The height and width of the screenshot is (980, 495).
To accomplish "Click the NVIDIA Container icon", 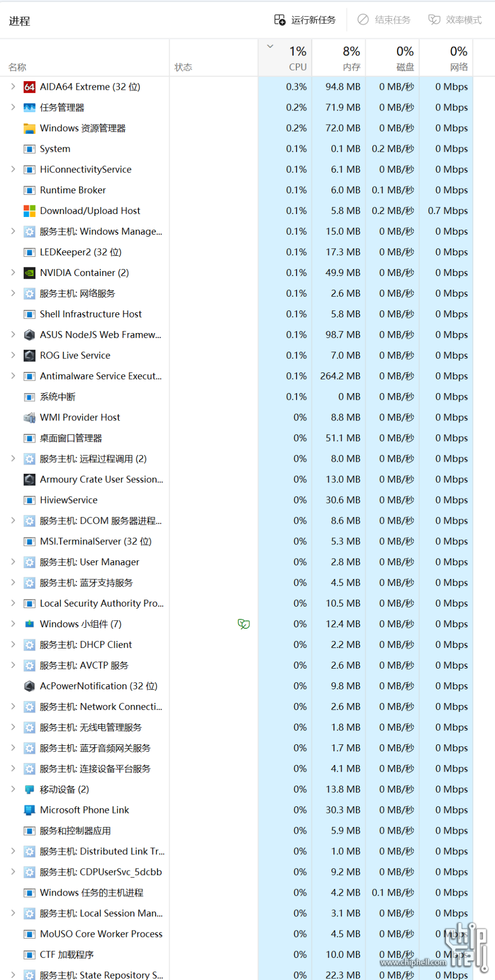I will coord(30,273).
